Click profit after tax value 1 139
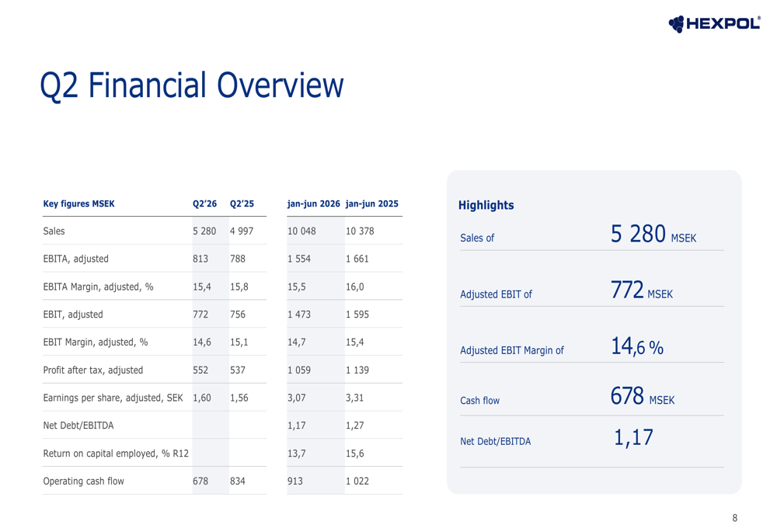 [x=357, y=370]
